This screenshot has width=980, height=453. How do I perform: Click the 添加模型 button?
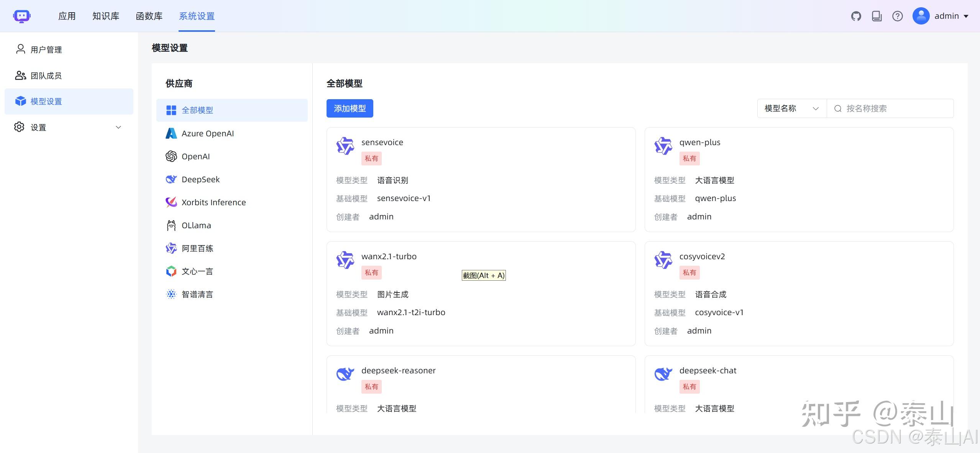point(349,108)
